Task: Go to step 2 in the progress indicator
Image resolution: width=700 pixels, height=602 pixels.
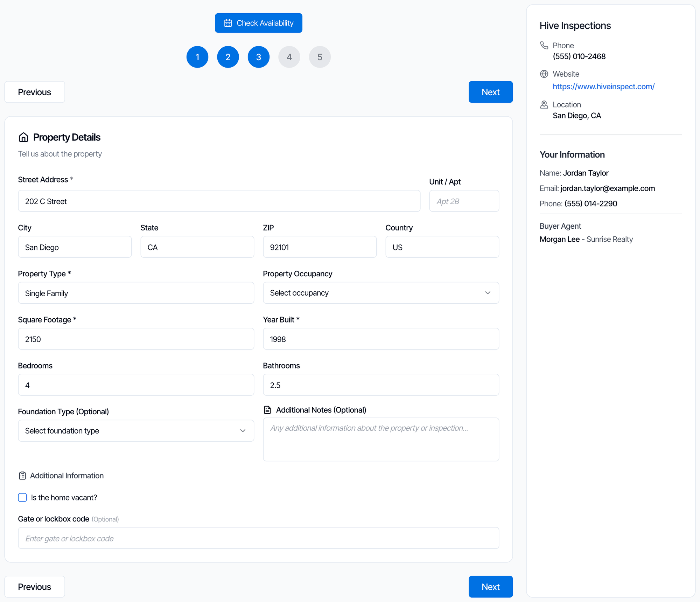Action: tap(228, 57)
